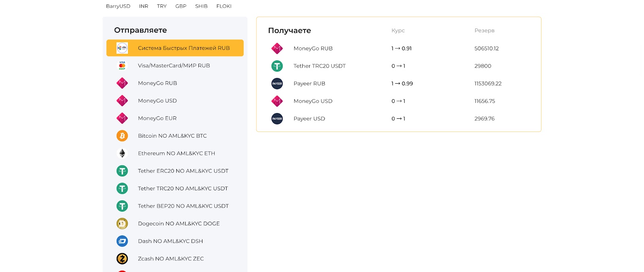Select MoneyGo RUB in the receive list
This screenshot has height=272, width=644.
398,48
